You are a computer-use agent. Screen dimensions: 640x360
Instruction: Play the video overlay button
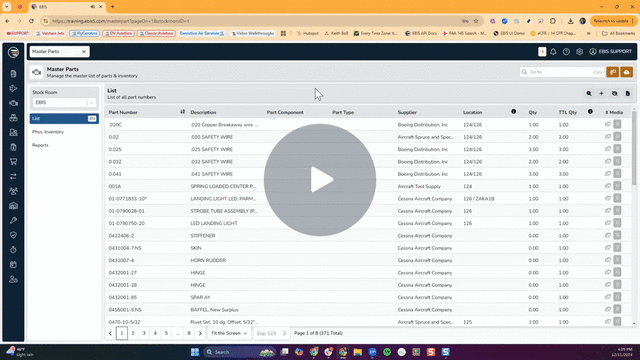click(x=320, y=180)
